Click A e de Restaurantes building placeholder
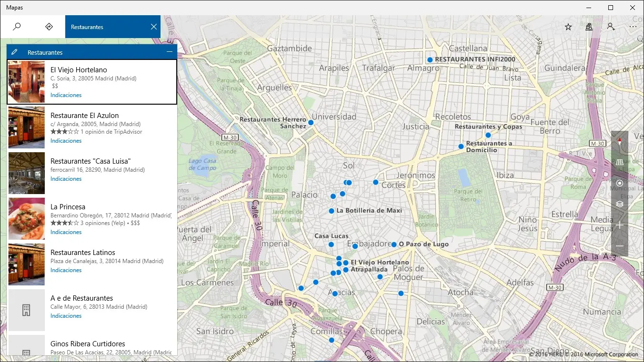This screenshot has height=362, width=644. [27, 310]
